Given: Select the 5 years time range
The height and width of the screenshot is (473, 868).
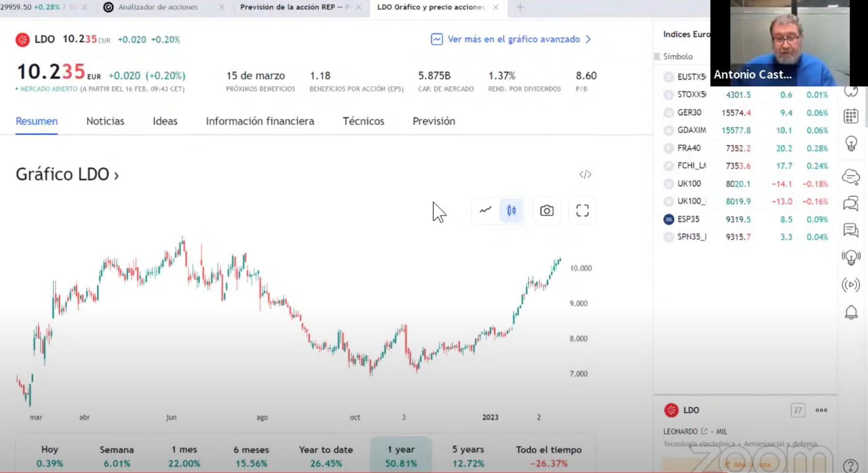Looking at the screenshot, I should point(468,456).
